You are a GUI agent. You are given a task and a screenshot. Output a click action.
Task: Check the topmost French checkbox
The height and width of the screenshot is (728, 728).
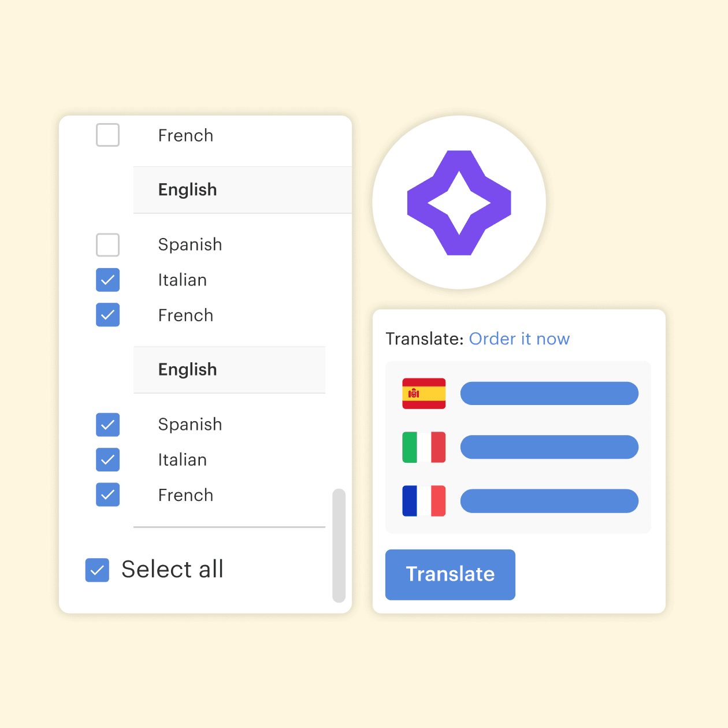click(x=107, y=135)
